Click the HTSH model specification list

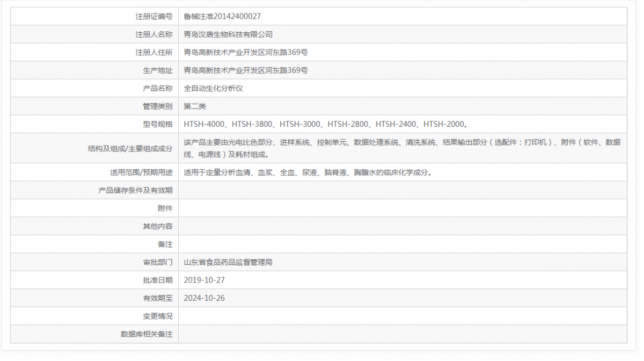pos(326,124)
